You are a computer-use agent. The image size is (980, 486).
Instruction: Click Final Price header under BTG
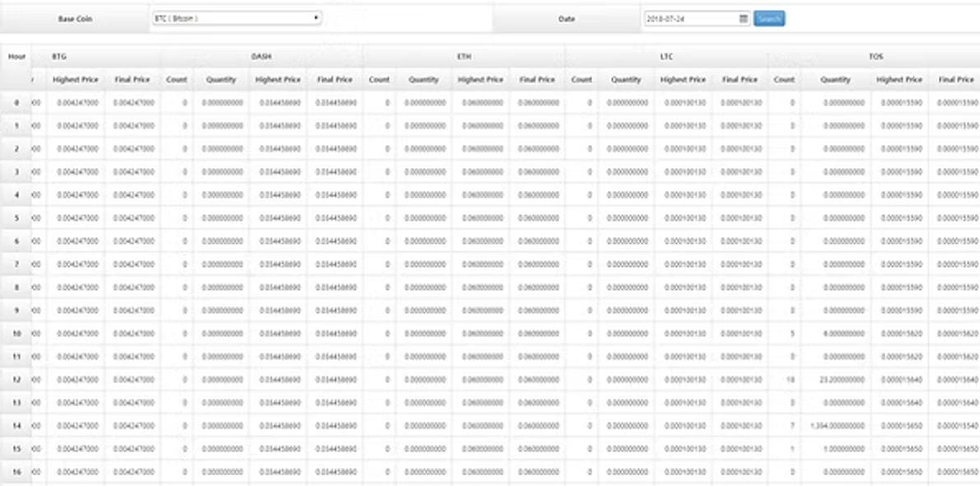click(x=132, y=80)
